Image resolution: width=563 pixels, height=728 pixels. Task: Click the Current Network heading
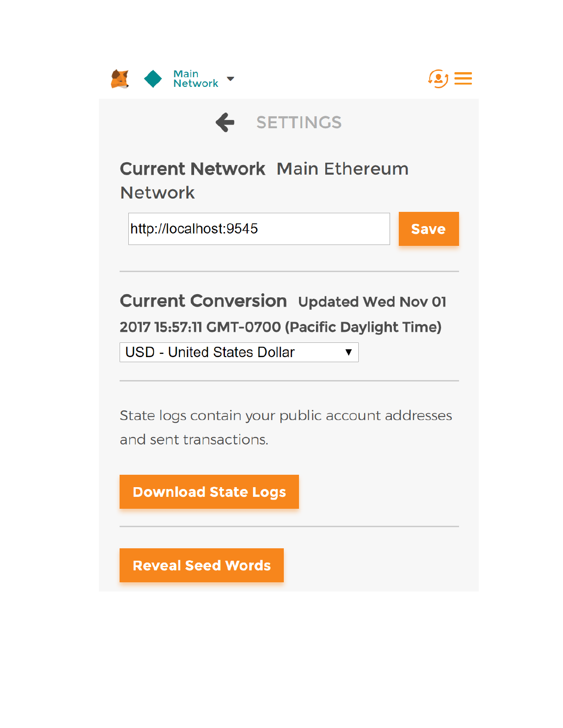(x=193, y=169)
